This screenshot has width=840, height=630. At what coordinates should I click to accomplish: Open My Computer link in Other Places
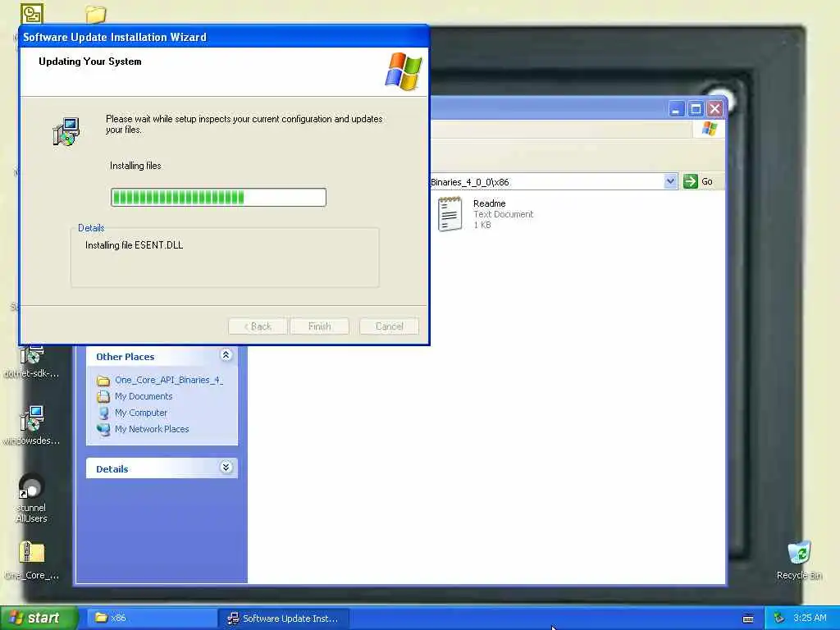[x=141, y=413]
